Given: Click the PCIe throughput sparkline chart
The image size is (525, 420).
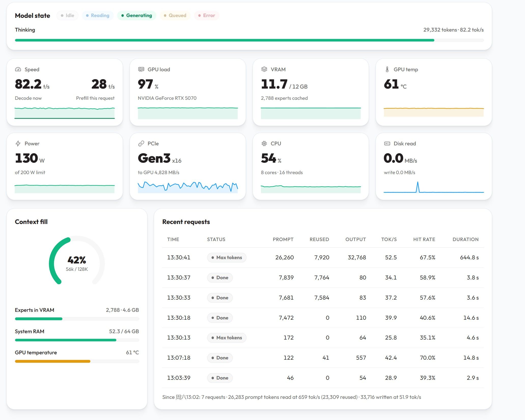Looking at the screenshot, I should 188,187.
